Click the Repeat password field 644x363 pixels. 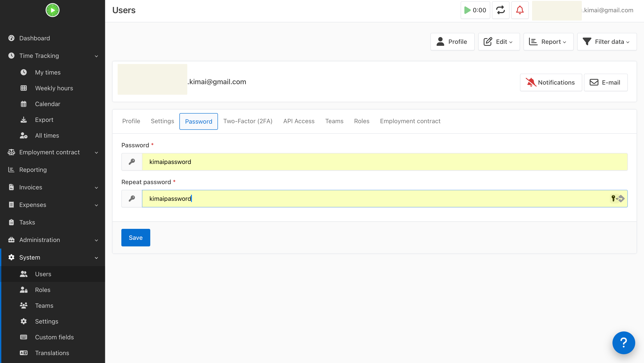(384, 198)
